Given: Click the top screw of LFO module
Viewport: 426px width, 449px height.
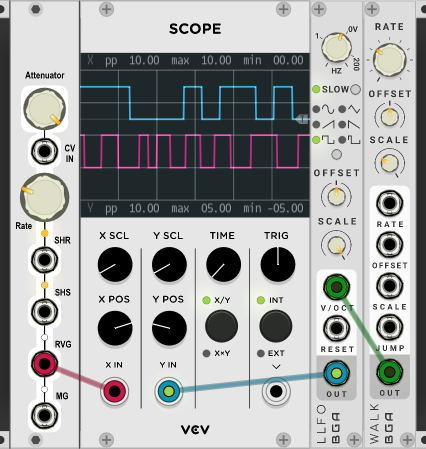Looking at the screenshot, I should [319, 9].
